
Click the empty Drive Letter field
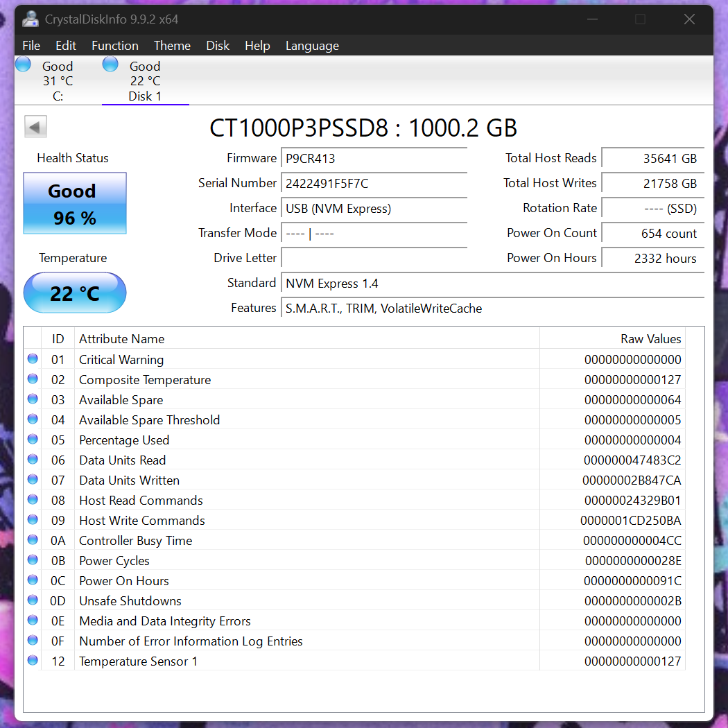(x=374, y=258)
